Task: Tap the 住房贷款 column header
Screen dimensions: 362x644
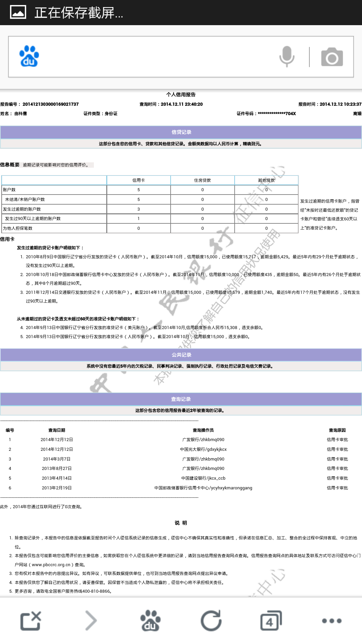Action: (202, 180)
